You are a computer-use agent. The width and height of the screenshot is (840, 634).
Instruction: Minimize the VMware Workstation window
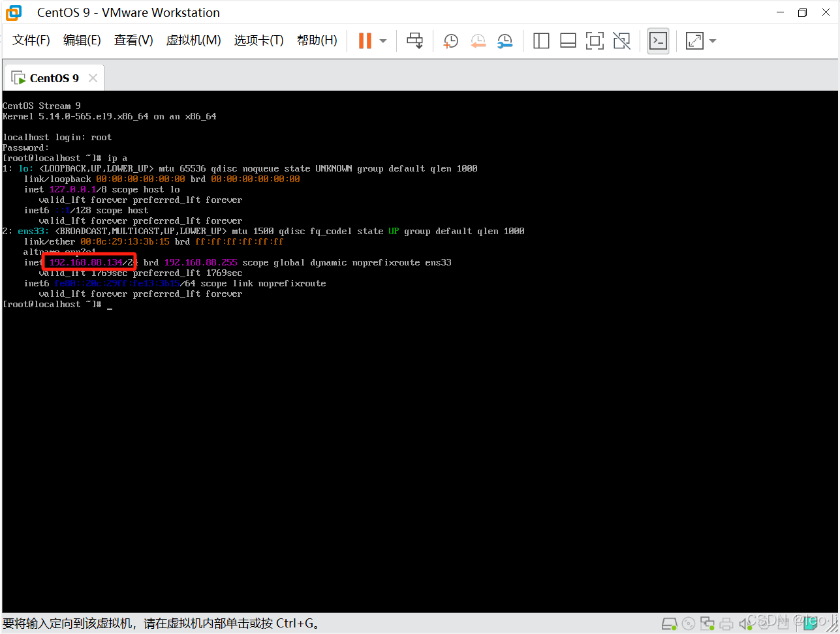780,12
